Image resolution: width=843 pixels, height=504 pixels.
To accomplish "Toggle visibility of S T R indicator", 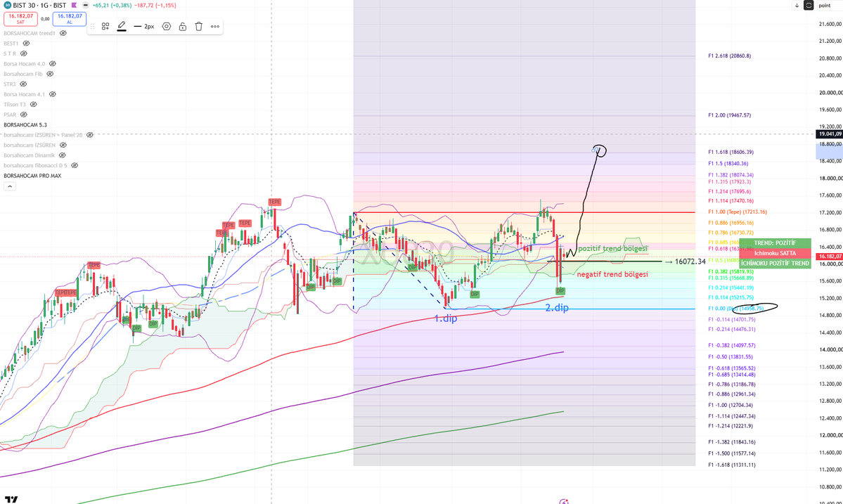I will coord(24,53).
